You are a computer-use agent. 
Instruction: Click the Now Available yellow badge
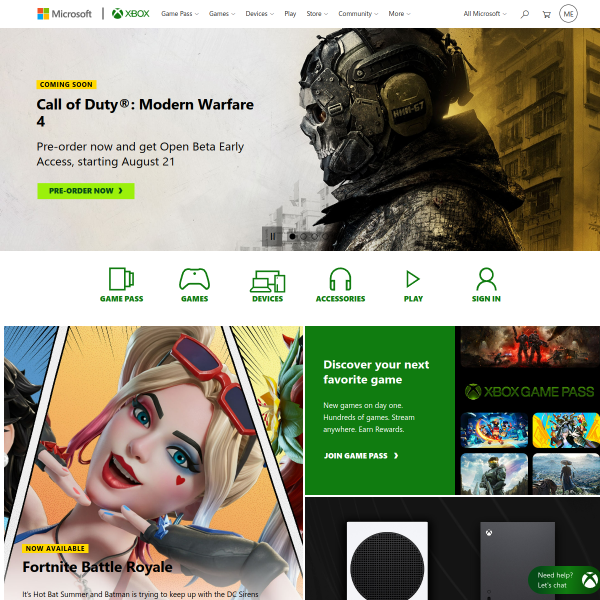55,548
